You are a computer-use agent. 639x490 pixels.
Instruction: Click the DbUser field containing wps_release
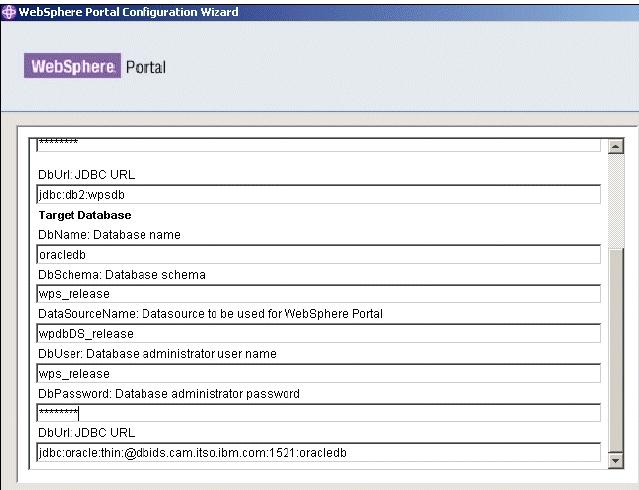coord(318,373)
